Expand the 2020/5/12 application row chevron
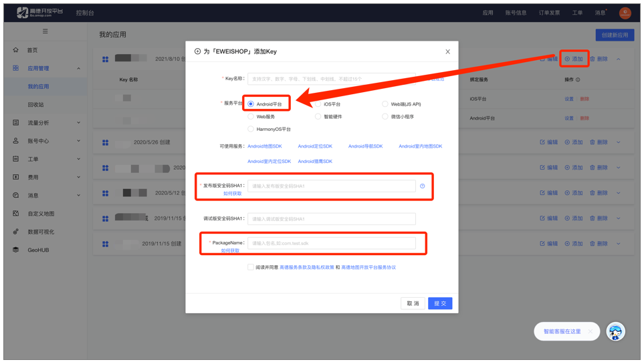644x362 pixels. 619,192
